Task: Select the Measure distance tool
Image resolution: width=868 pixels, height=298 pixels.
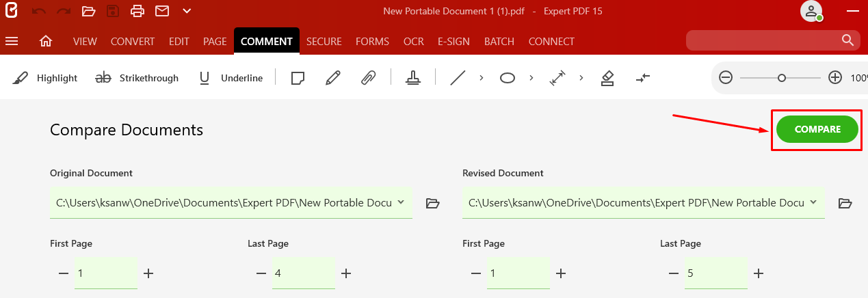Action: coord(557,78)
